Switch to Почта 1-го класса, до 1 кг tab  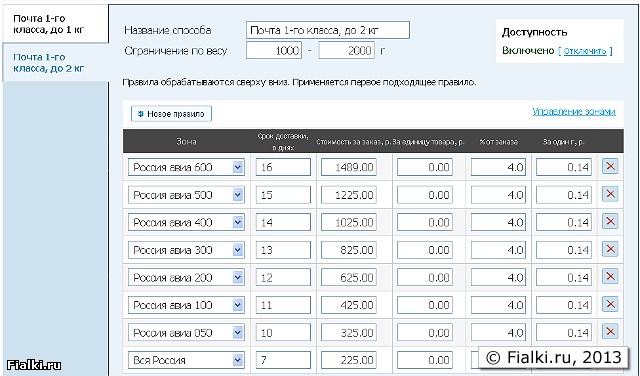55,24
